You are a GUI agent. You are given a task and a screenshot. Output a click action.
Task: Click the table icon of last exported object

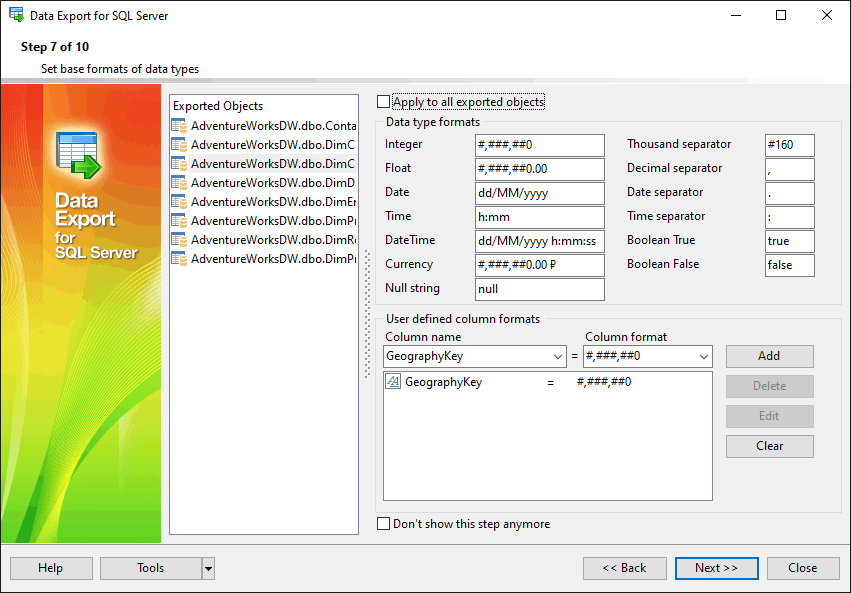(179, 259)
